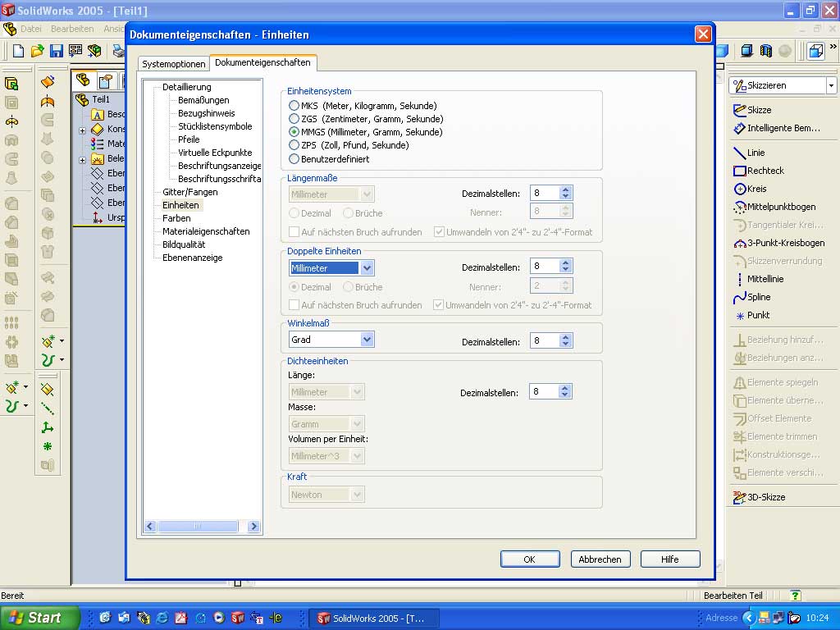Confirm the dialog with OK
The image size is (840, 630).
point(530,559)
